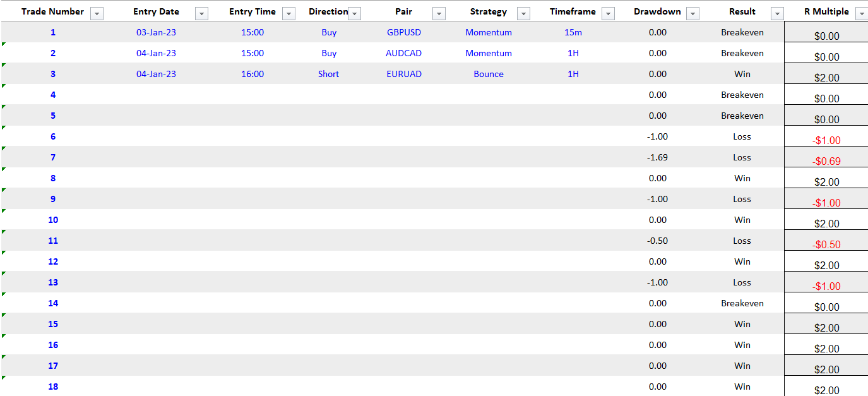Open the Drawdown filter dropdown
This screenshot has width=868, height=396.
[x=693, y=14]
